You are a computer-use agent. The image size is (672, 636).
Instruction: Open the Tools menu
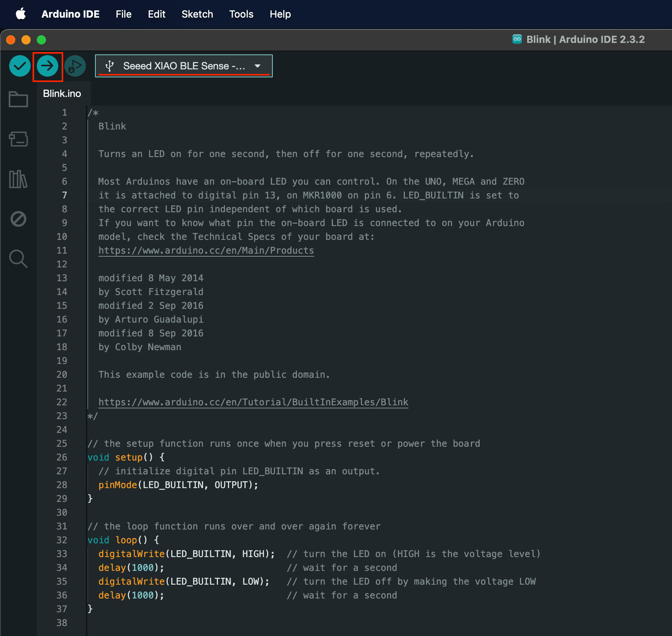click(241, 14)
